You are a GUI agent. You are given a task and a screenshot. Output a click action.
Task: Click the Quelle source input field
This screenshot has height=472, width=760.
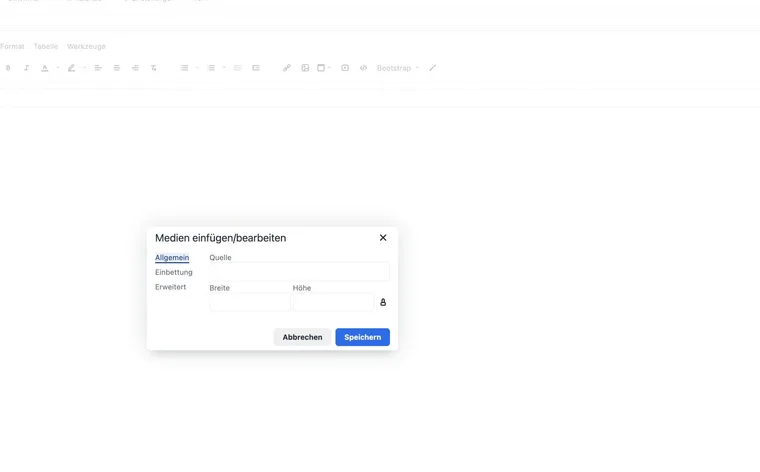[300, 272]
